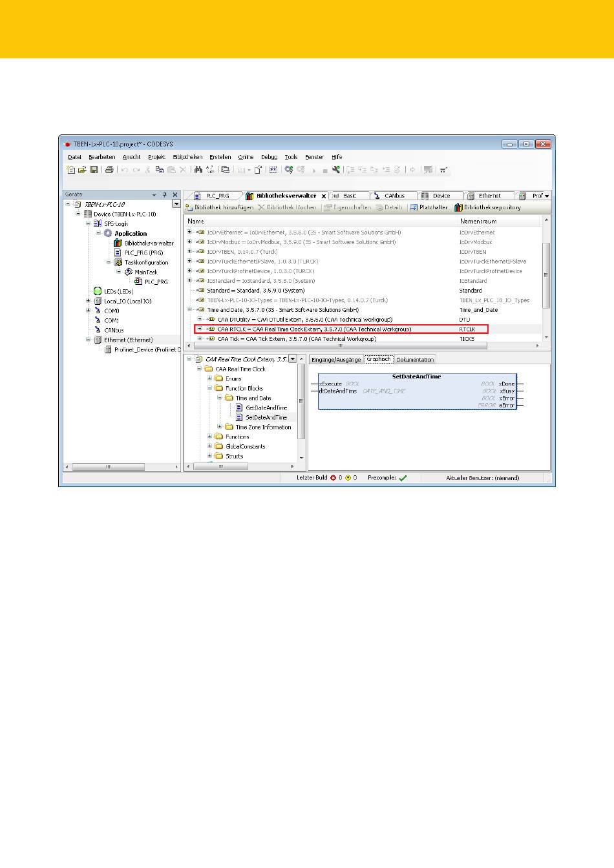Switch to the CANbus editor tab

coord(394,196)
